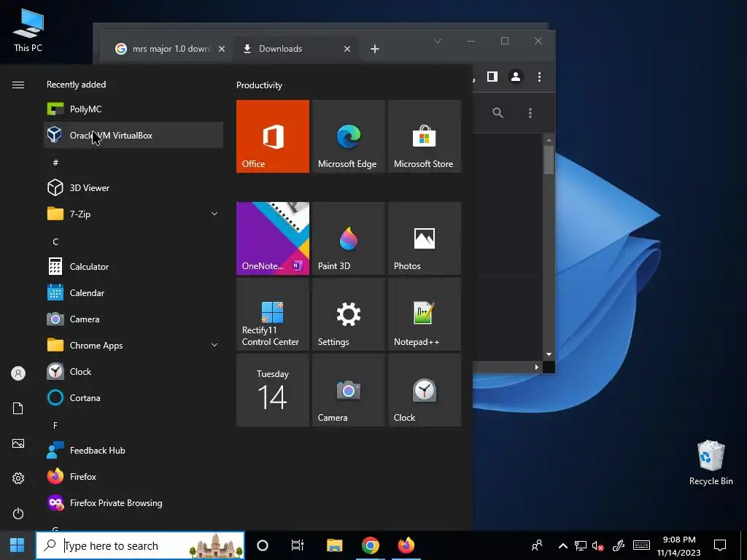This screenshot has height=560, width=747.
Task: Open Task View on taskbar
Action: (298, 545)
